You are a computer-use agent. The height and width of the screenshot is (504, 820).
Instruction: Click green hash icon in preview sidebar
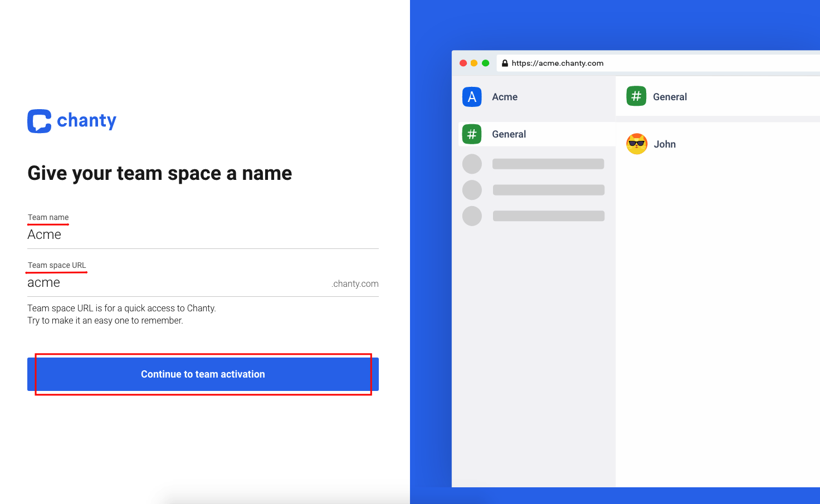pyautogui.click(x=472, y=134)
